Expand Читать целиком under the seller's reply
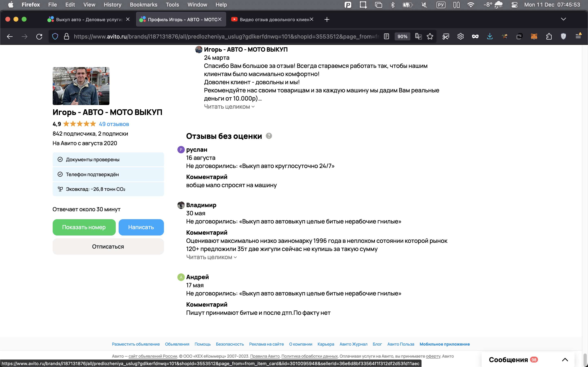The width and height of the screenshot is (588, 367). 229,107
